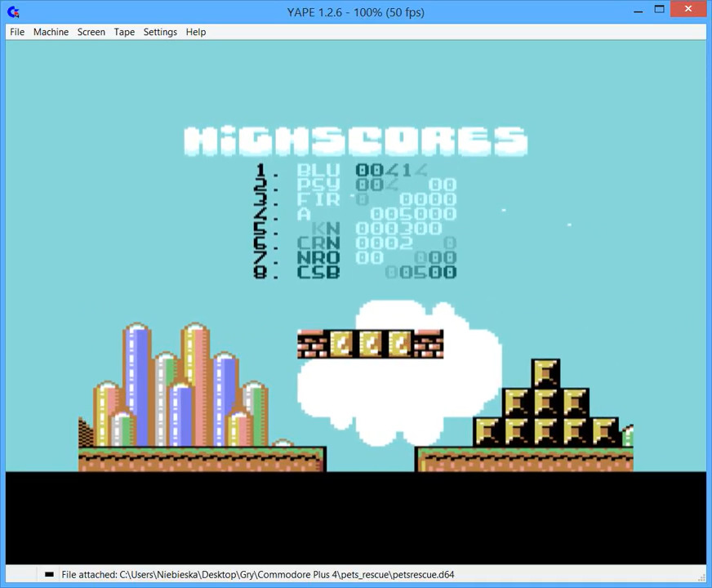This screenshot has height=588, width=712.
Task: Close the YAPE emulator window
Action: (x=688, y=9)
